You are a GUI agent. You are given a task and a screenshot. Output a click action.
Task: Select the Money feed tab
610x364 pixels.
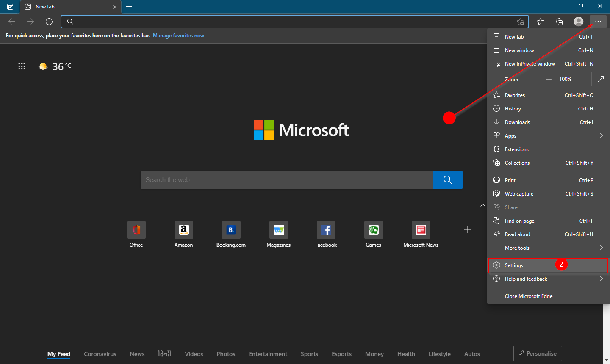374,354
